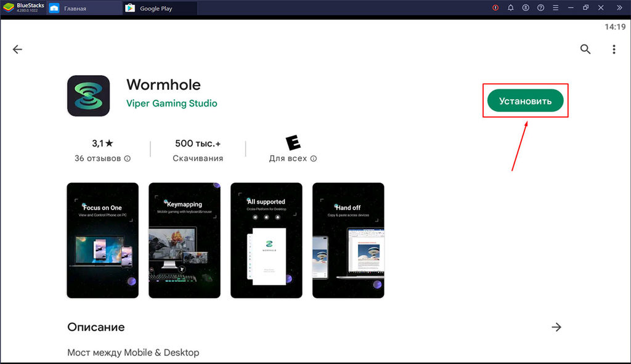
Task: Click the Установить install button
Action: tap(525, 100)
